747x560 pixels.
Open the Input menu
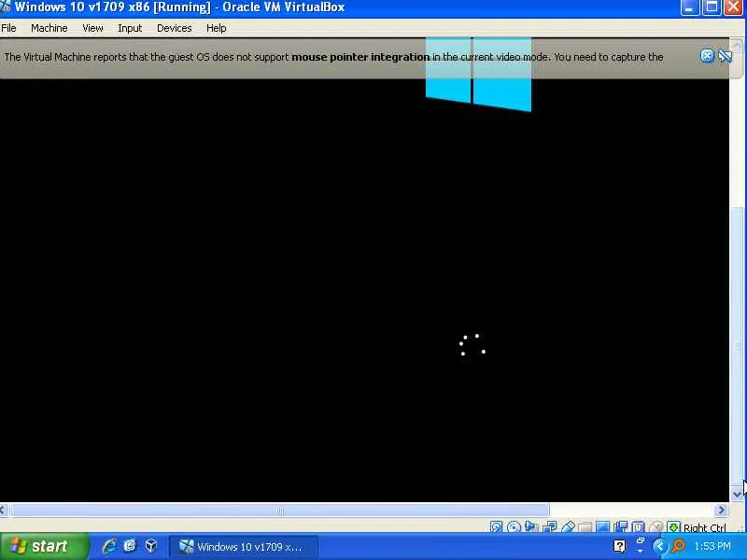point(130,28)
